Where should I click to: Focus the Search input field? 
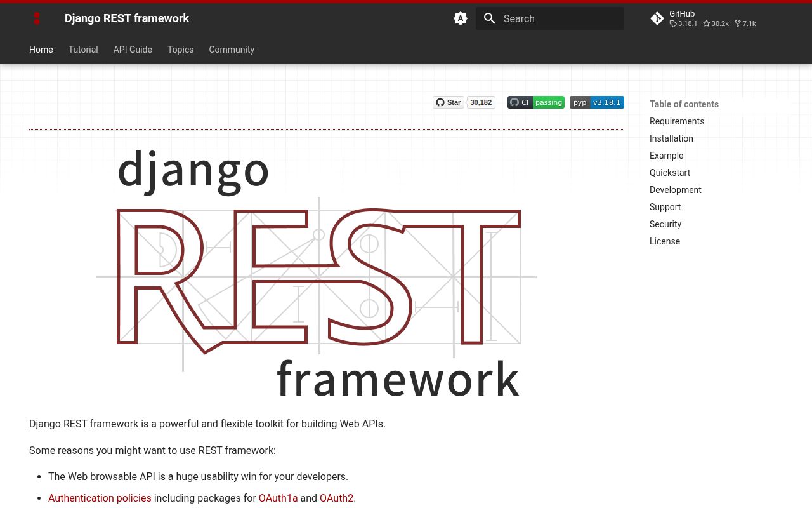(x=550, y=18)
